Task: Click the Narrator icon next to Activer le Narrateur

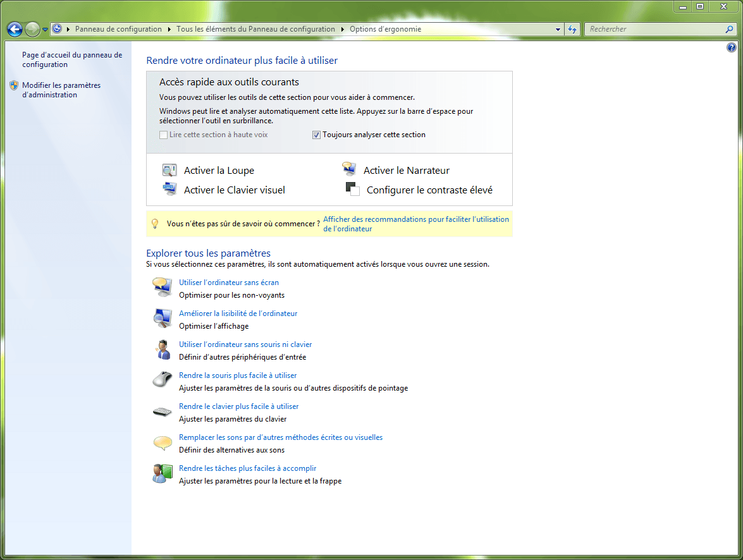Action: pyautogui.click(x=349, y=168)
